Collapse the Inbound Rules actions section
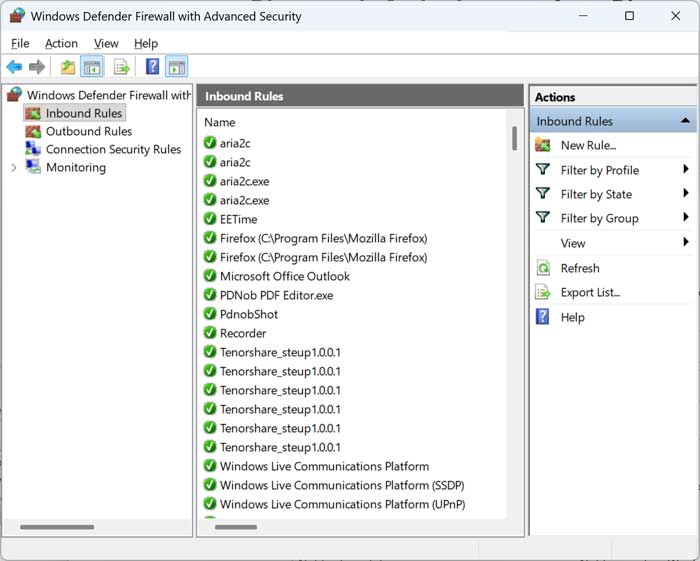The width and height of the screenshot is (700, 561). pyautogui.click(x=685, y=121)
